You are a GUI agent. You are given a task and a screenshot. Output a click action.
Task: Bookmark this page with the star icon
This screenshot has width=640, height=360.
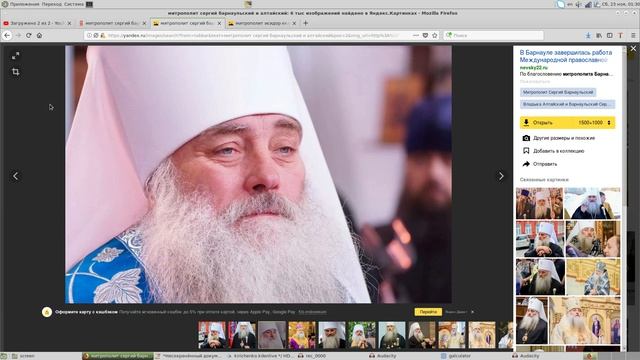(435, 36)
